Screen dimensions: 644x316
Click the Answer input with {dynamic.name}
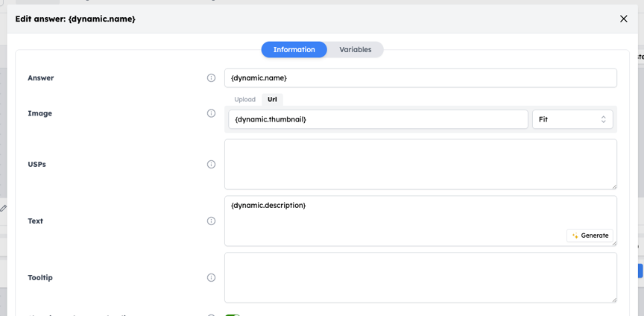pyautogui.click(x=420, y=78)
